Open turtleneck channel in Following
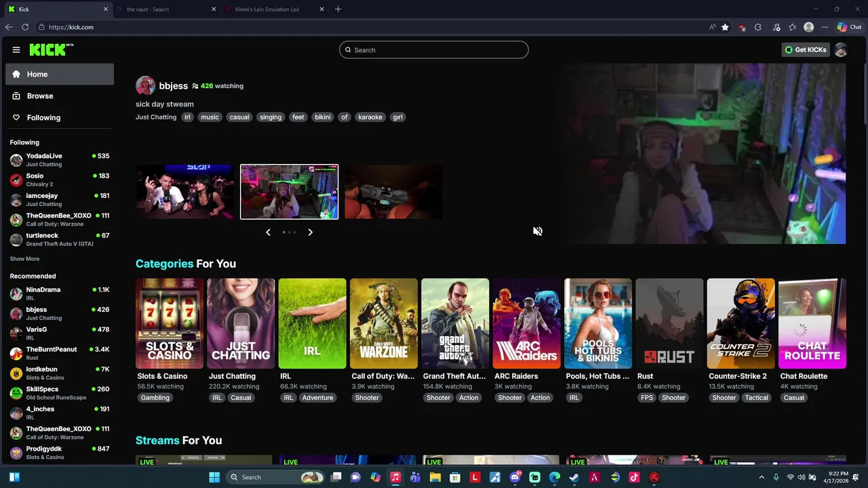 [60, 239]
